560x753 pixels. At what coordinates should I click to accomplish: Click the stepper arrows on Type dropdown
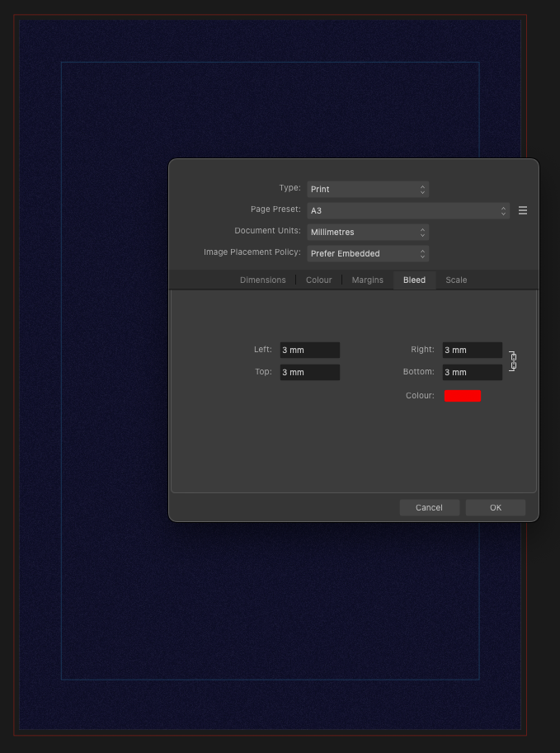(422, 189)
